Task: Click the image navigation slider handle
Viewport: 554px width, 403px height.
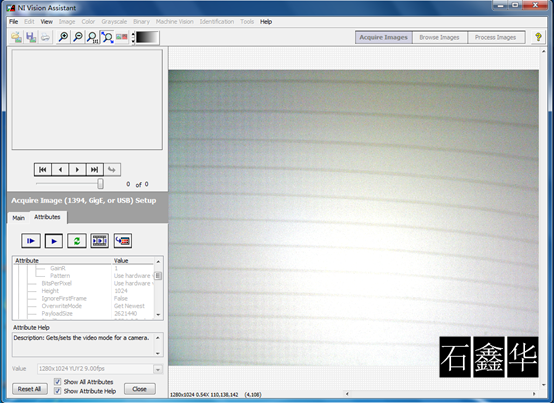Action: tap(101, 184)
